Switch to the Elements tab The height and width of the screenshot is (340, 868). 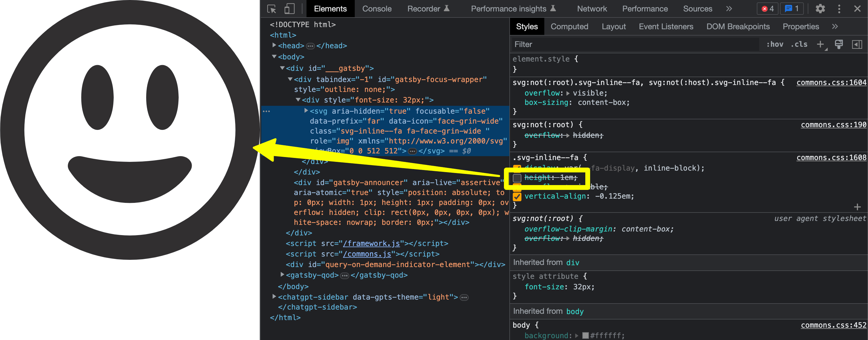click(330, 9)
